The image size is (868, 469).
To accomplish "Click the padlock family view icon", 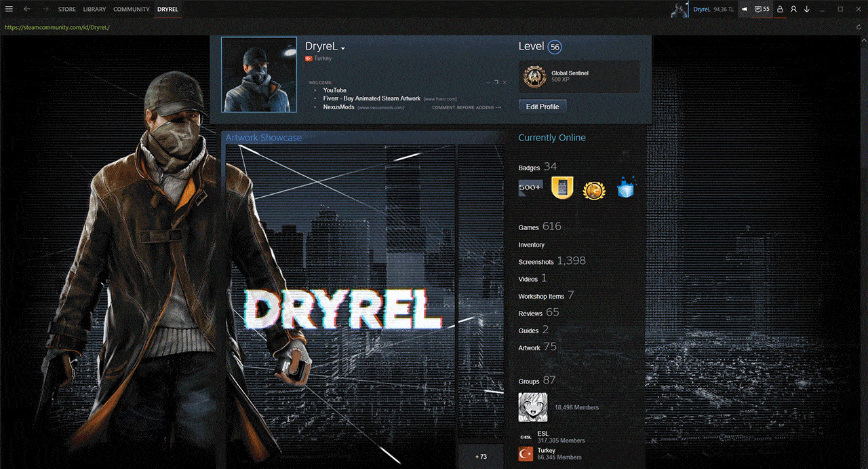I will [780, 10].
